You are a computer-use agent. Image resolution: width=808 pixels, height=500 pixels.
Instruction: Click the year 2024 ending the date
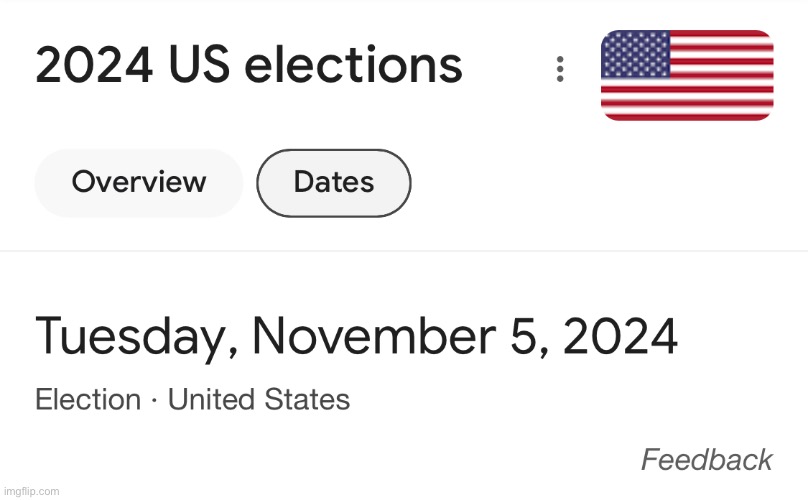pos(620,336)
